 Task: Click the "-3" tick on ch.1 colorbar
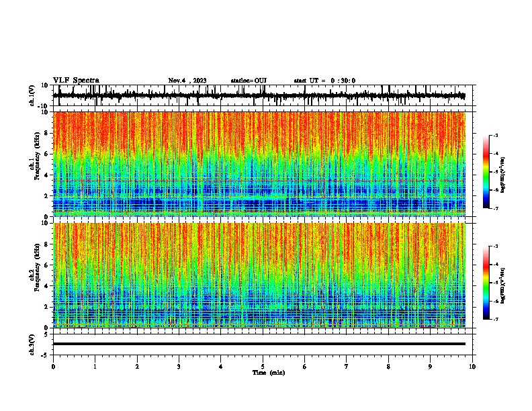pyautogui.click(x=495, y=135)
